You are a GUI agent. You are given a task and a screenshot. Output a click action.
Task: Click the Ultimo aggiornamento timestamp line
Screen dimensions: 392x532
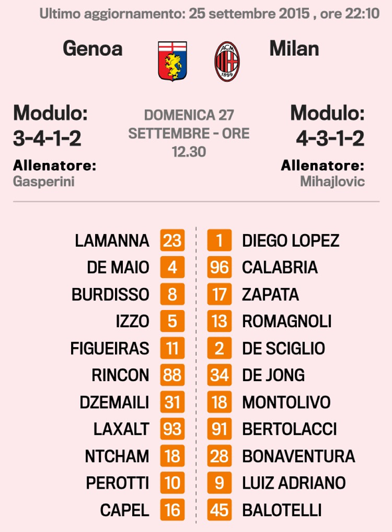click(x=209, y=13)
